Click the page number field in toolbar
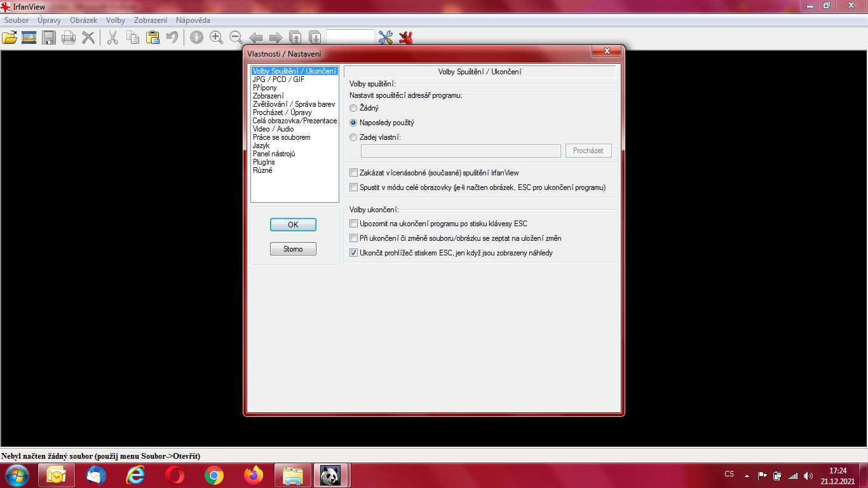Viewport: 868px width, 488px height. pos(350,37)
